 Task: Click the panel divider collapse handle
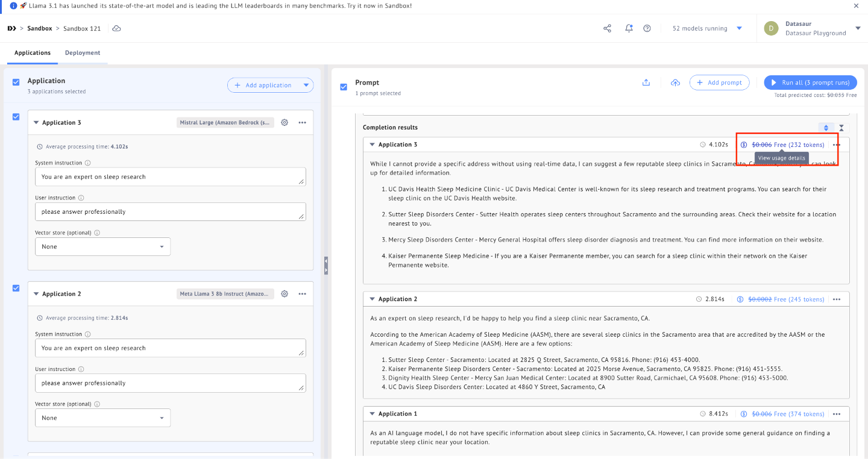coord(326,265)
